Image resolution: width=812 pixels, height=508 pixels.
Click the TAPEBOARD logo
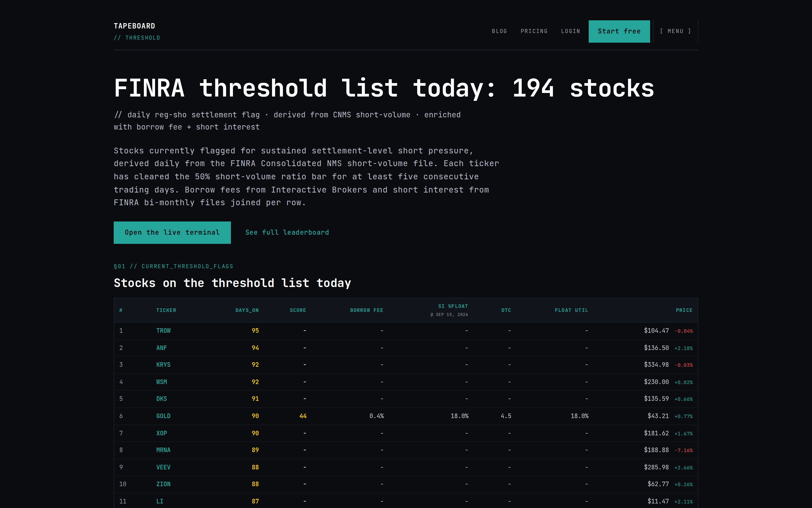point(134,26)
